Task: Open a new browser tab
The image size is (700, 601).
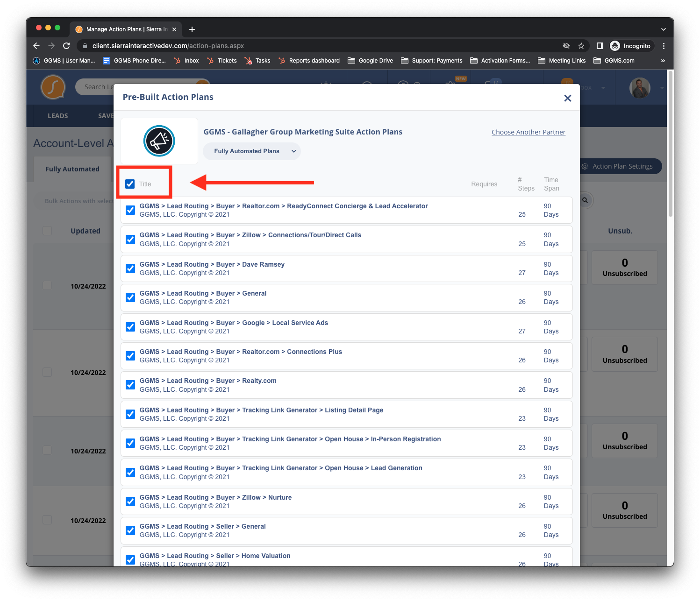Action: (x=192, y=29)
